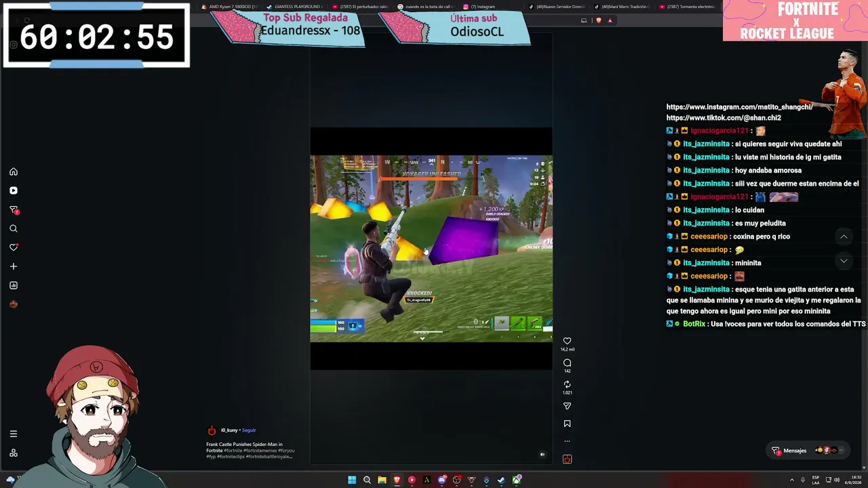Click the taskbar microphone tray icon
Image resolution: width=868 pixels, height=488 pixels.
tap(803, 480)
